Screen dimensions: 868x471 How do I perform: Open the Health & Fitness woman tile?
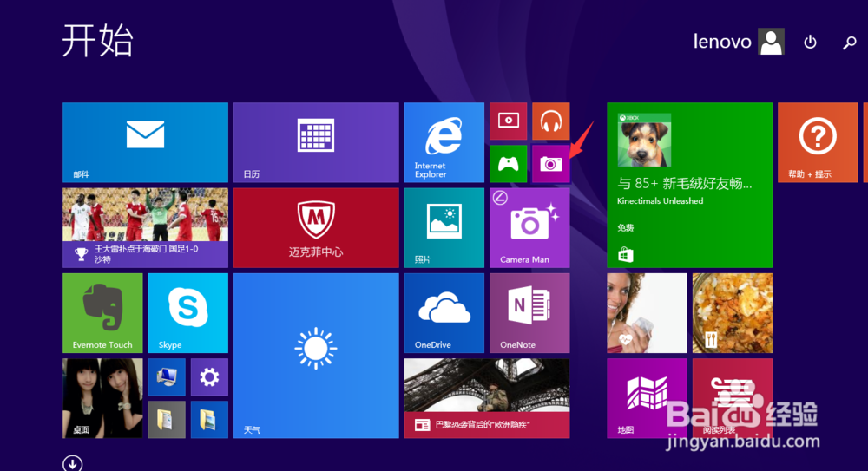click(x=647, y=313)
